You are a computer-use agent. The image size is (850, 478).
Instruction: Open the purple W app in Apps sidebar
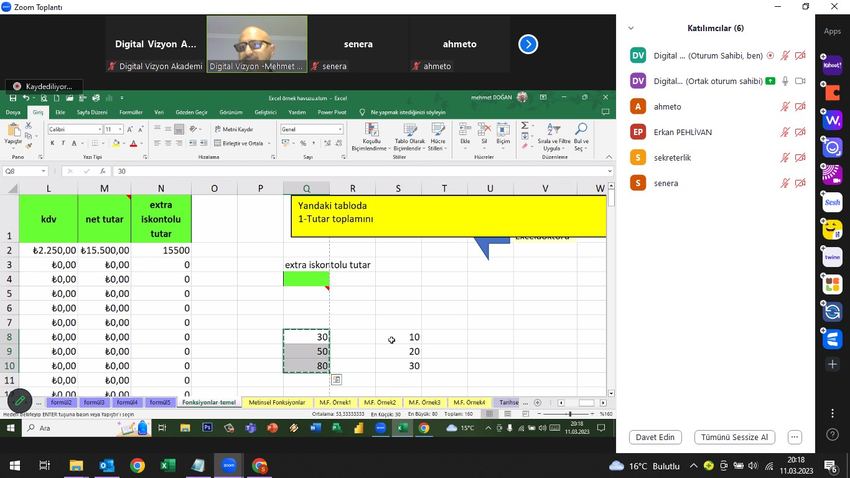coord(832,120)
